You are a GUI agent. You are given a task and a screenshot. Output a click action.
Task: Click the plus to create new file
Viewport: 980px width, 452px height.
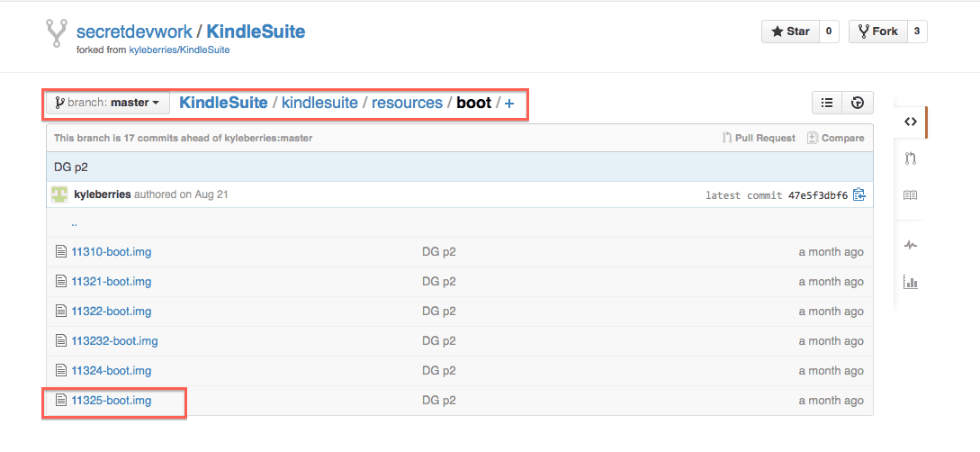(509, 104)
